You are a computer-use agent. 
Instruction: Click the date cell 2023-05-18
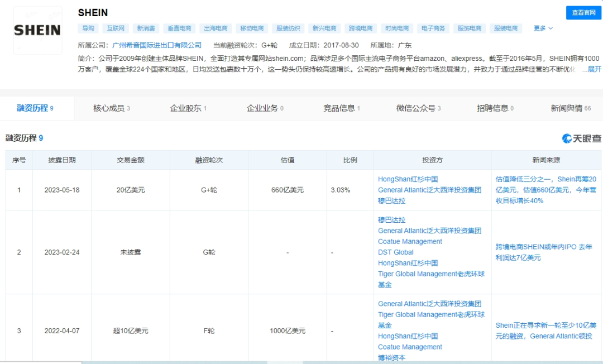click(x=62, y=190)
